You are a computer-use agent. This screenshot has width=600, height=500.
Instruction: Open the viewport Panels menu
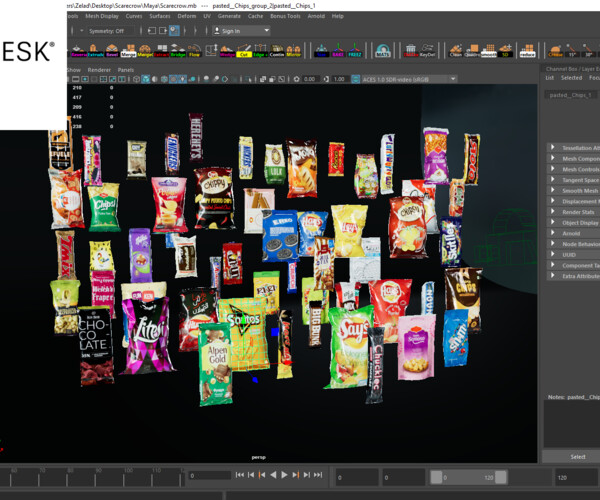(x=126, y=70)
